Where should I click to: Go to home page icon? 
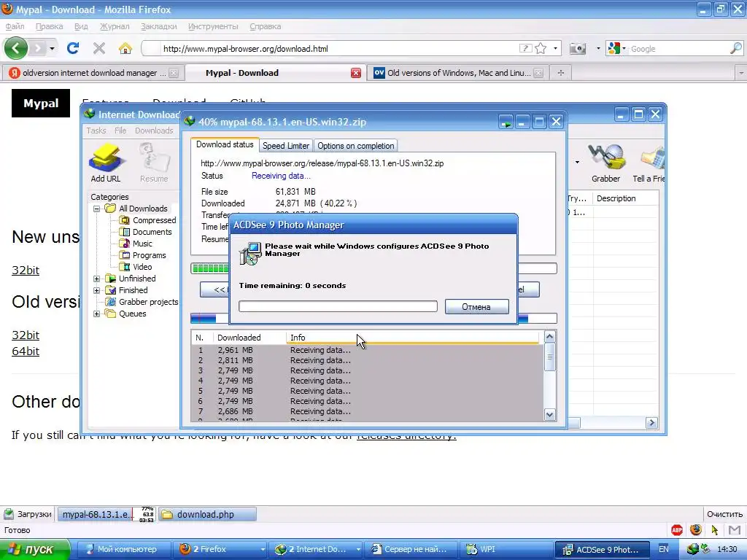125,48
